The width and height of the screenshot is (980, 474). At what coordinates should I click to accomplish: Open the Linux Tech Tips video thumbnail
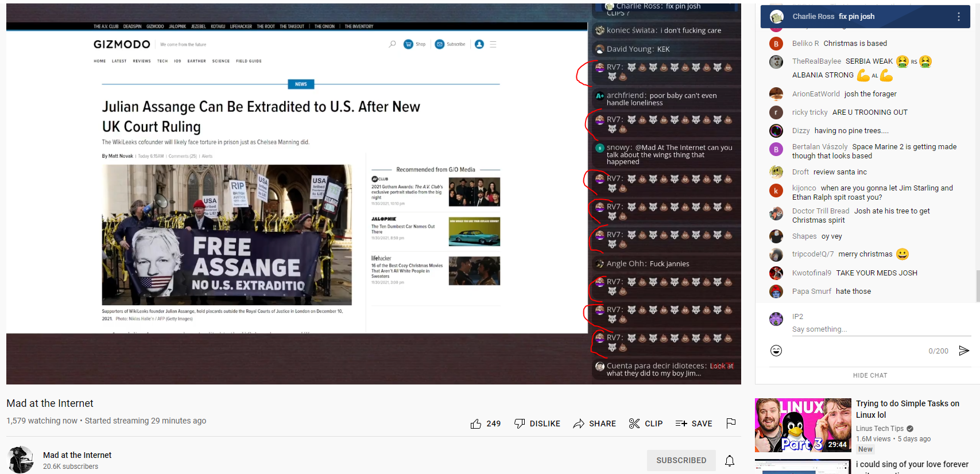(x=803, y=425)
